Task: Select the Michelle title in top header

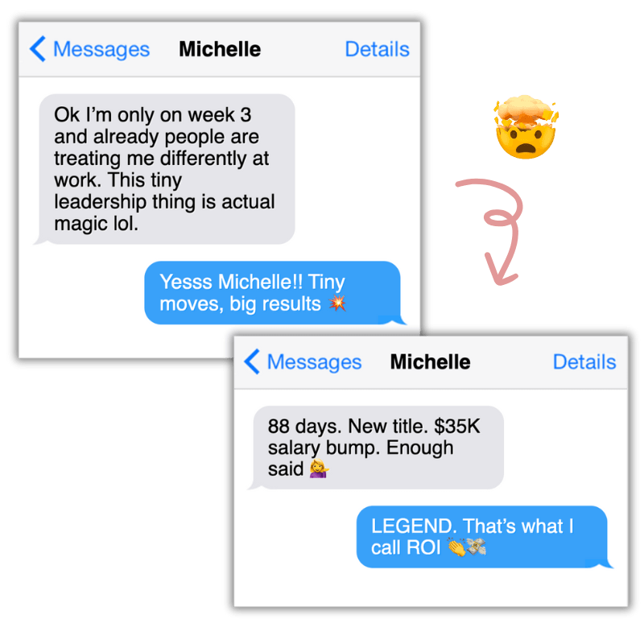Action: (x=220, y=49)
